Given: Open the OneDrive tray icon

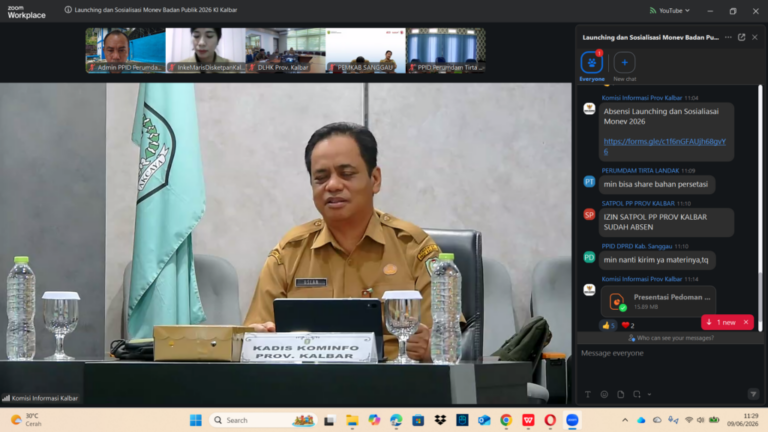Looking at the screenshot, I should click(641, 420).
